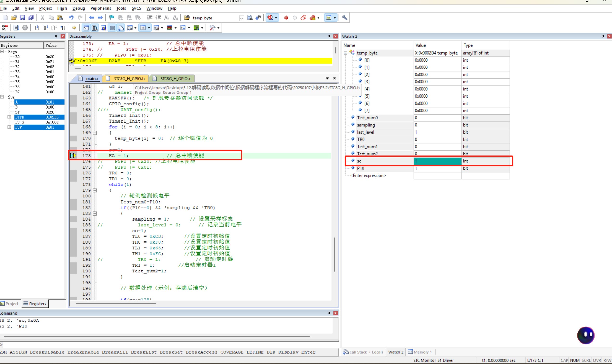Screen dimensions: 612x364
Task: Click the Find icon beside search box
Action: click(250, 18)
